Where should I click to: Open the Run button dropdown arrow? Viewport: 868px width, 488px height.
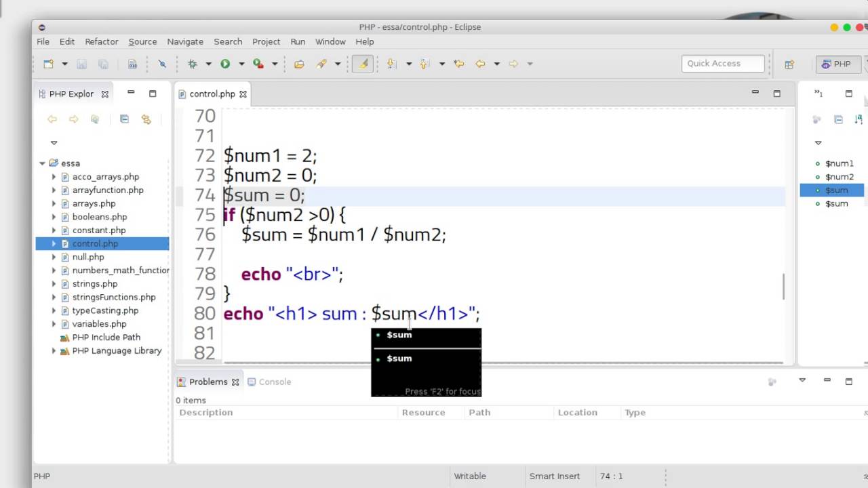pyautogui.click(x=242, y=63)
